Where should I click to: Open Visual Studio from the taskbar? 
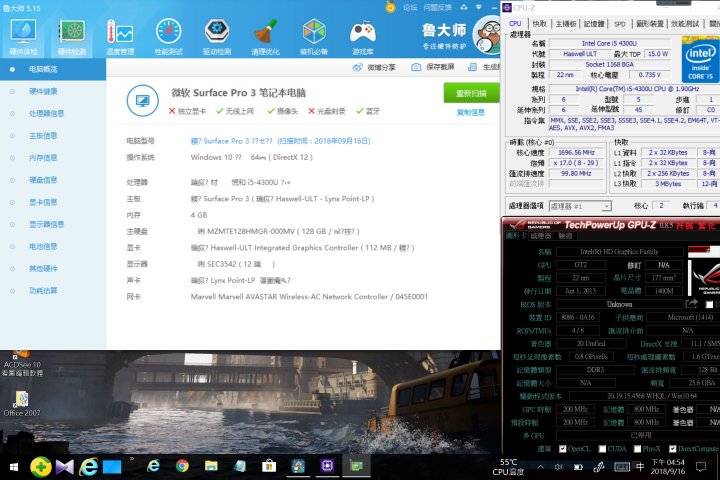point(65,467)
